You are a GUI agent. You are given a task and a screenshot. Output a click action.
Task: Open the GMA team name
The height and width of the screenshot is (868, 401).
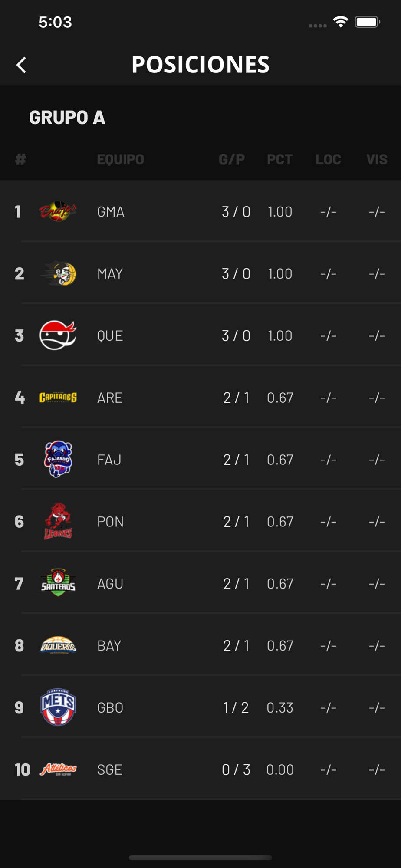[x=111, y=212]
